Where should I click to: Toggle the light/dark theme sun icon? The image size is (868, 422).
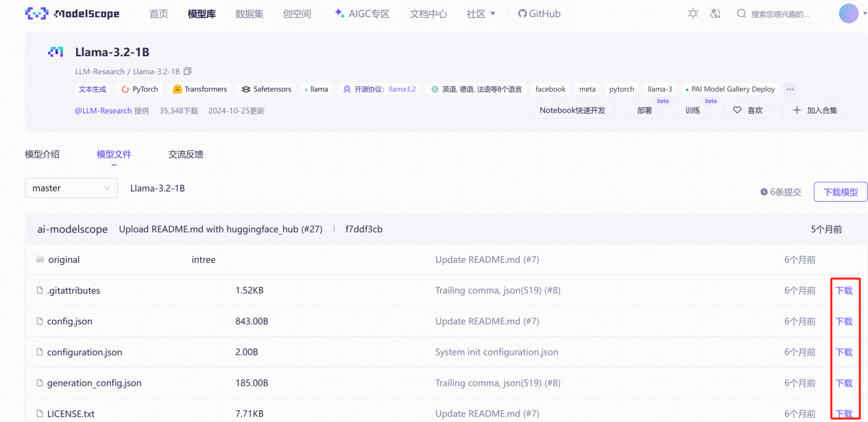point(693,14)
